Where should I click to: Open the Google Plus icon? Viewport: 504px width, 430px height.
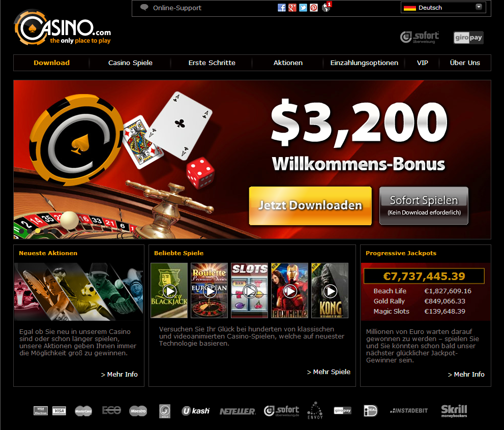(292, 8)
